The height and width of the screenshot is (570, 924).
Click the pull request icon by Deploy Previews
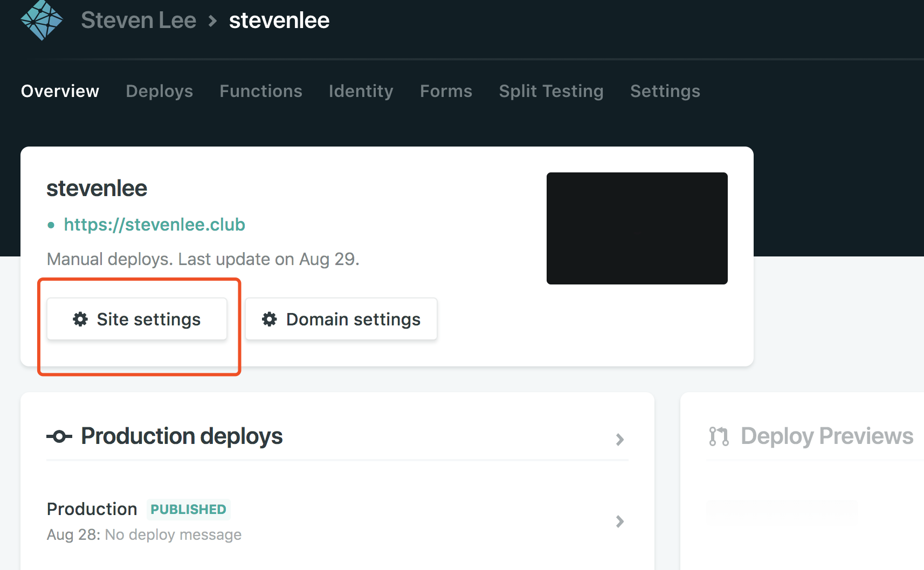(x=719, y=436)
